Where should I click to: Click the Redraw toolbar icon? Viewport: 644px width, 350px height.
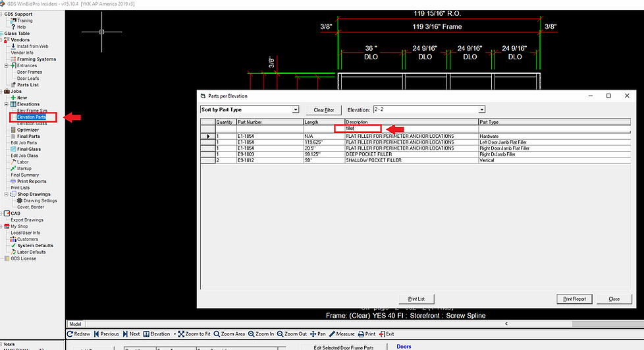pyautogui.click(x=78, y=334)
